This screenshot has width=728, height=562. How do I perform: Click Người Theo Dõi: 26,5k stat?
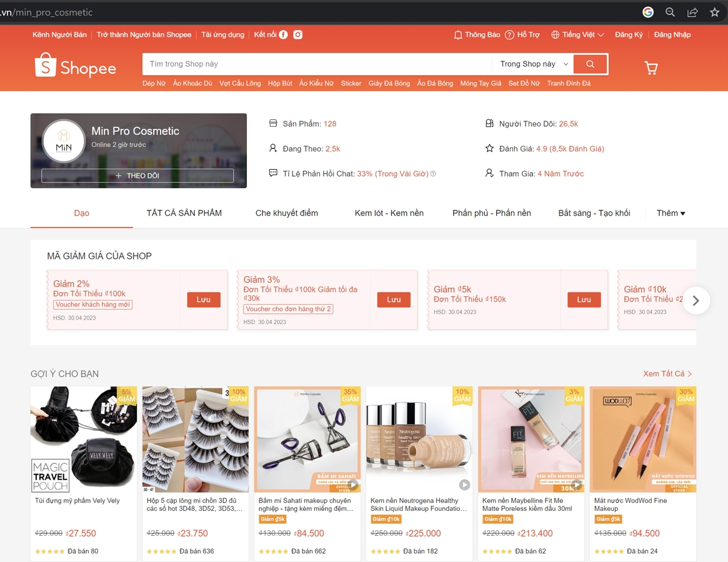tap(539, 124)
